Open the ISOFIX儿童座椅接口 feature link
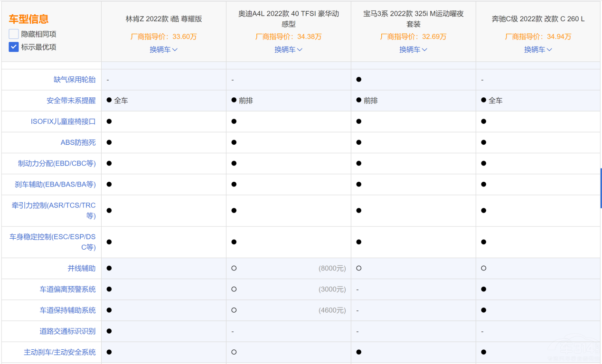The height and width of the screenshot is (364, 602). click(x=63, y=121)
